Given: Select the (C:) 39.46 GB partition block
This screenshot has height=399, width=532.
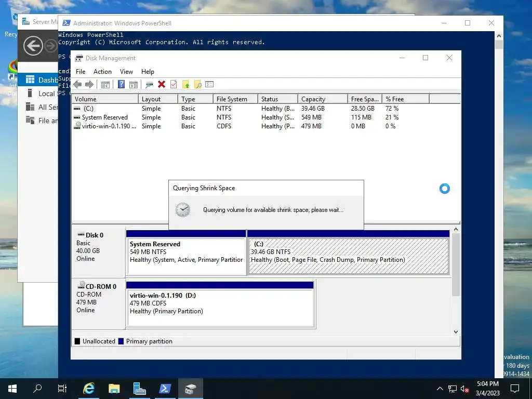Looking at the screenshot, I should [x=349, y=252].
